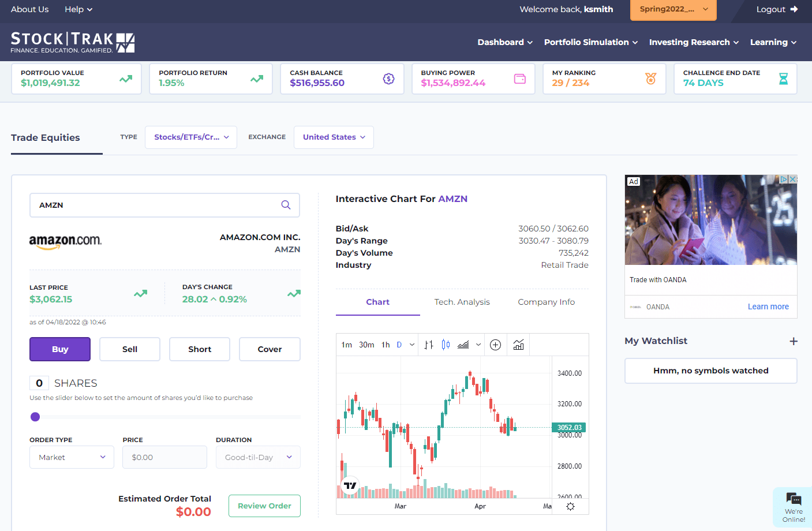Click the Review Order button
Viewport: 812px width, 531px height.
click(x=264, y=506)
